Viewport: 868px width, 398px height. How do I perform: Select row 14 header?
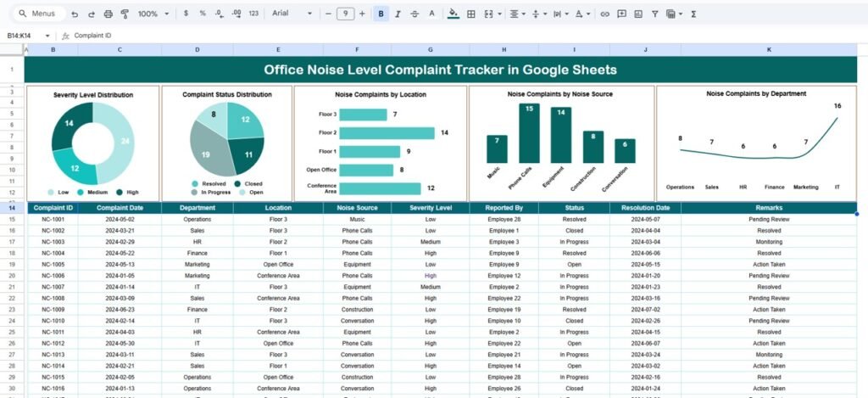(x=12, y=208)
